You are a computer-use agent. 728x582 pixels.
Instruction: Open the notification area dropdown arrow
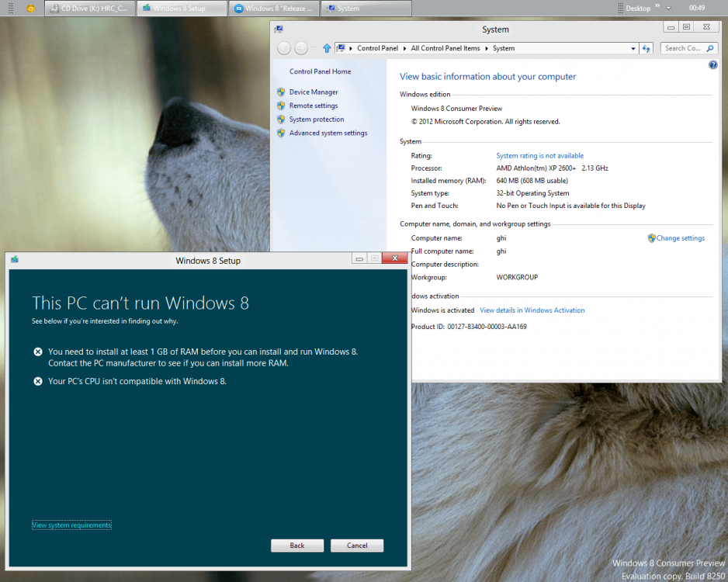(x=668, y=9)
